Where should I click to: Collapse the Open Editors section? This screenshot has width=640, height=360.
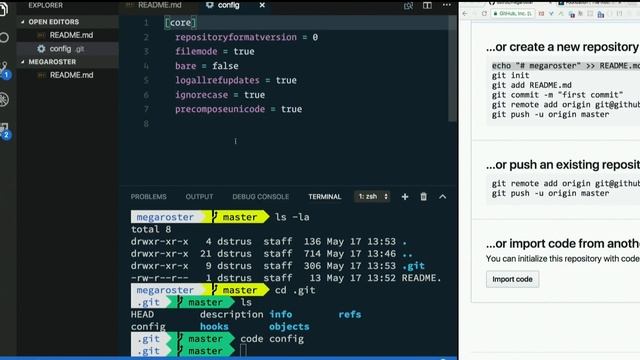53,22
